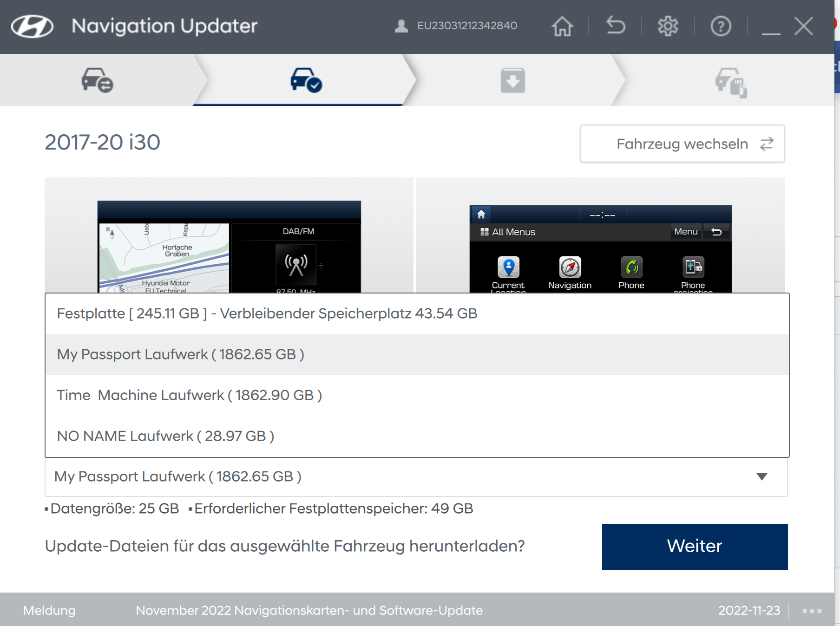The height and width of the screenshot is (626, 840).
Task: Click the Datengröße: 25 GB text
Action: pyautogui.click(x=114, y=509)
